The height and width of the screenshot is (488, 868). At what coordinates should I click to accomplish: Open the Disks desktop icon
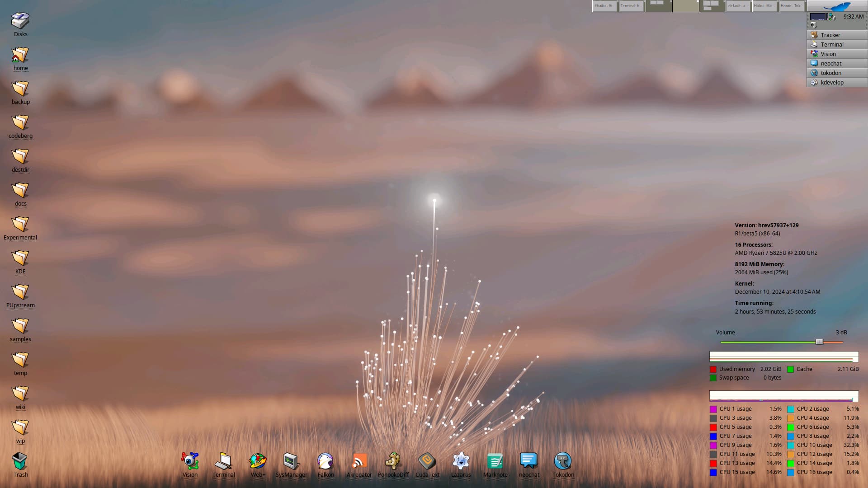(x=20, y=21)
